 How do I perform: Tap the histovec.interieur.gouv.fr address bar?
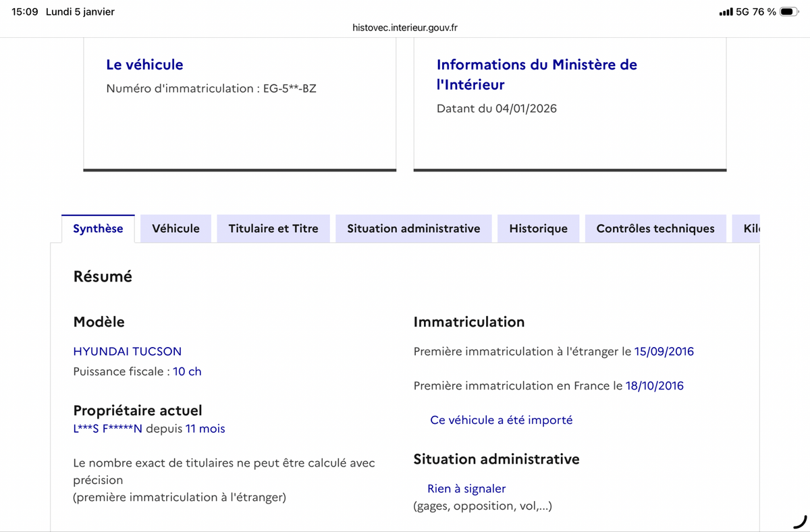405,28
